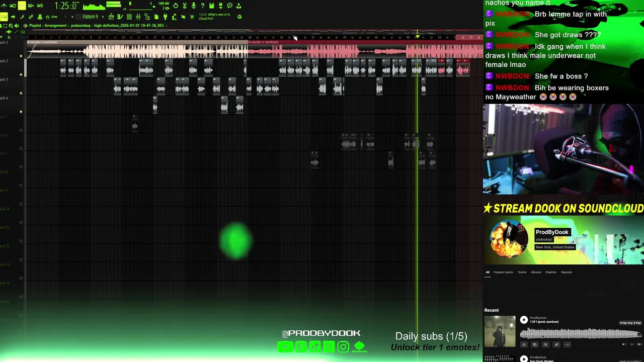This screenshot has height=362, width=644.
Task: Click the microphone one-click recording icon
Action: [x=194, y=6]
